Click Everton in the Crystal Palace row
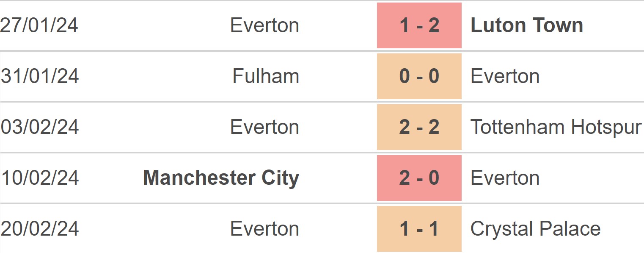The height and width of the screenshot is (253, 644). 265,229
